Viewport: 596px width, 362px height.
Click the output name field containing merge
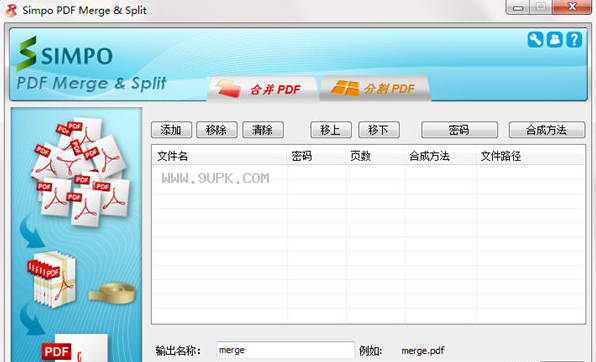tap(285, 350)
